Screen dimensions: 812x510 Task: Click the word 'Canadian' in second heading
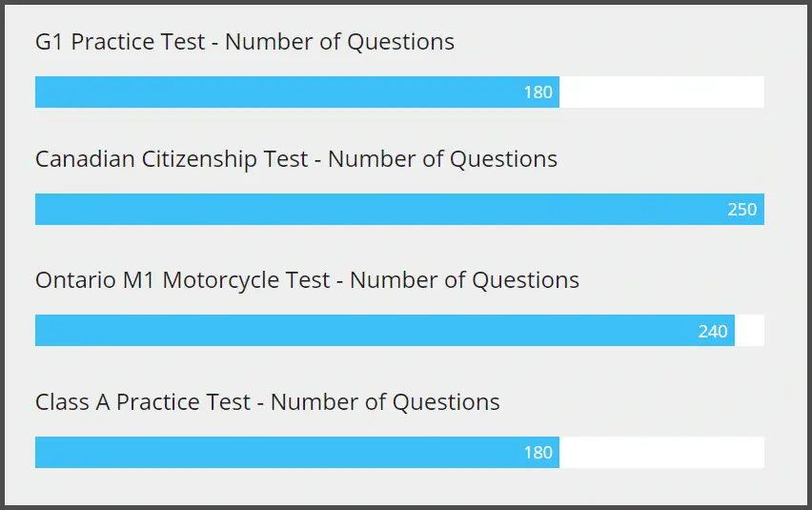85,159
